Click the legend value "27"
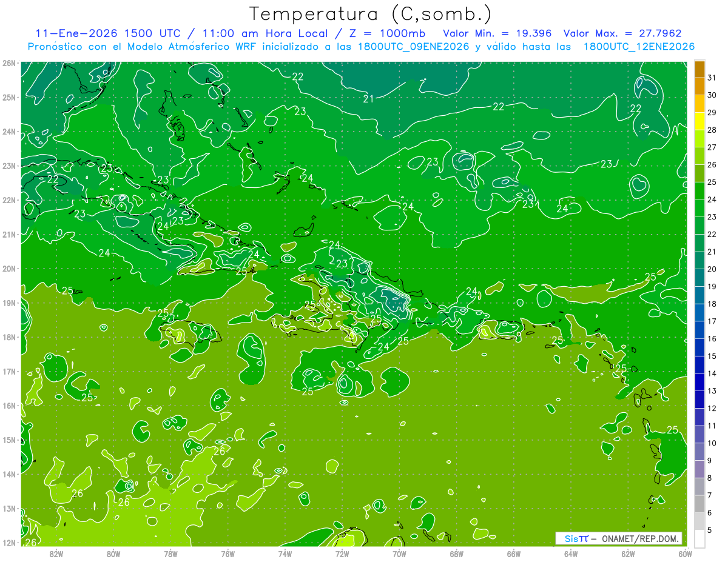The height and width of the screenshot is (562, 728). [712, 147]
